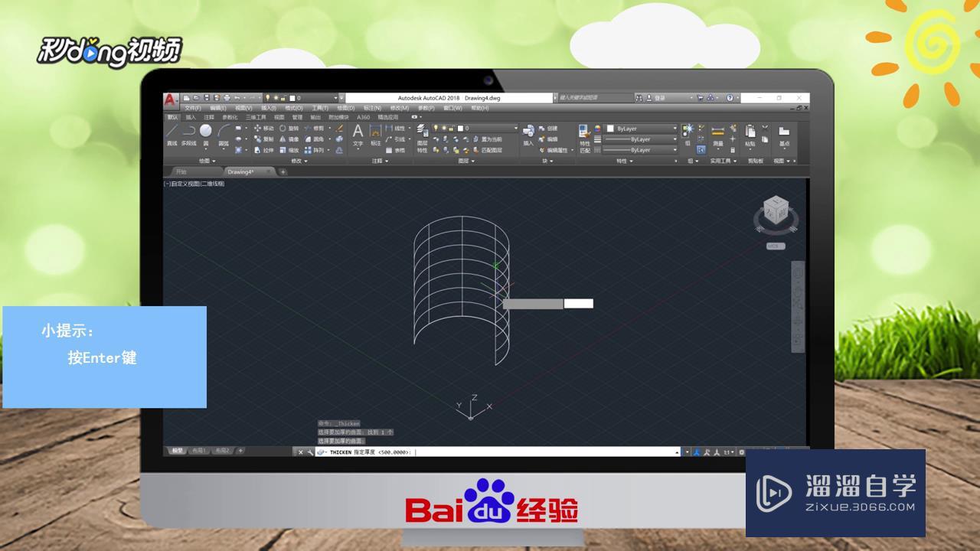Choose the Copy (复制) tool
980x551 pixels.
tap(263, 139)
